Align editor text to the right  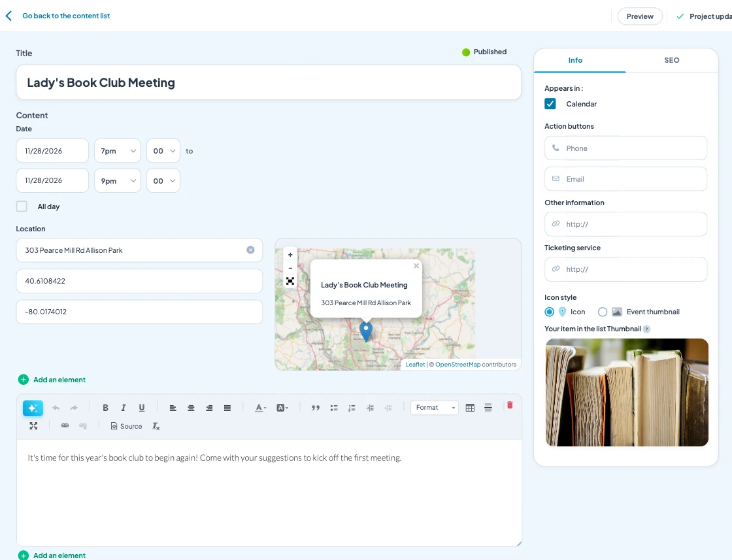click(x=209, y=408)
